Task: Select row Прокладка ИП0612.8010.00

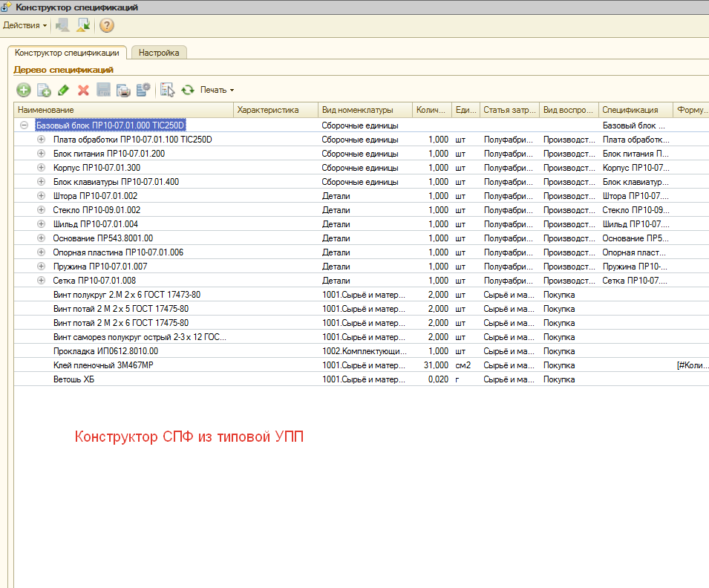Action: coord(362,351)
